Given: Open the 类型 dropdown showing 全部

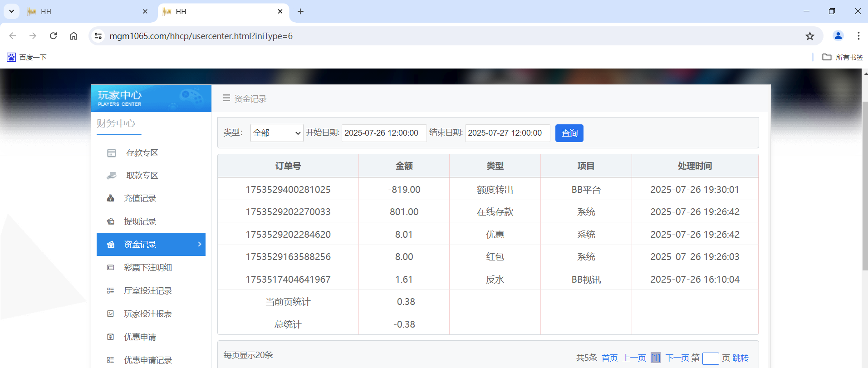Looking at the screenshot, I should pyautogui.click(x=276, y=133).
